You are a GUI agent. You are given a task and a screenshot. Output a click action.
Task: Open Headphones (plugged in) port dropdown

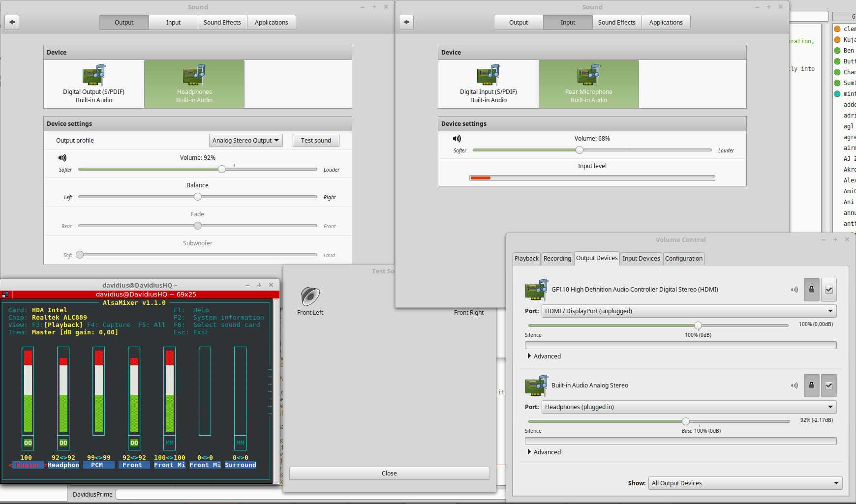tap(689, 407)
